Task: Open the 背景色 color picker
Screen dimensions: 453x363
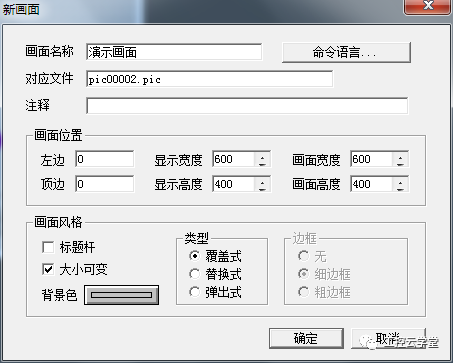Action: pyautogui.click(x=121, y=295)
